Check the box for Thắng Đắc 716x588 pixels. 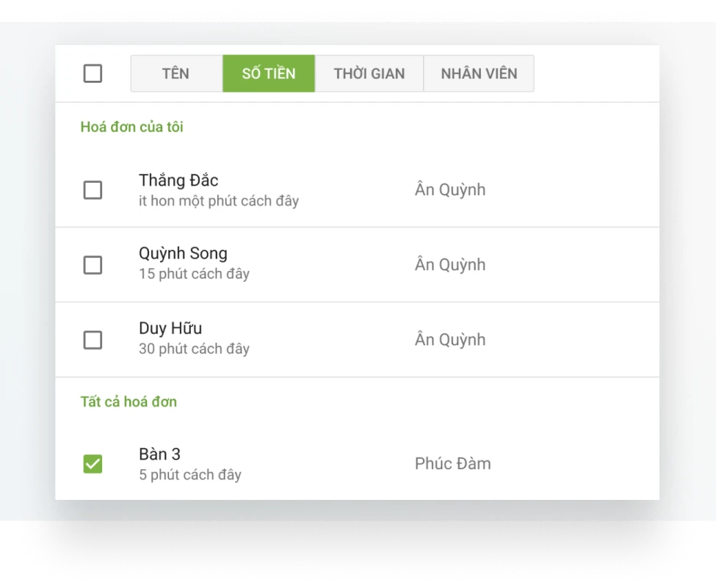[x=93, y=190]
